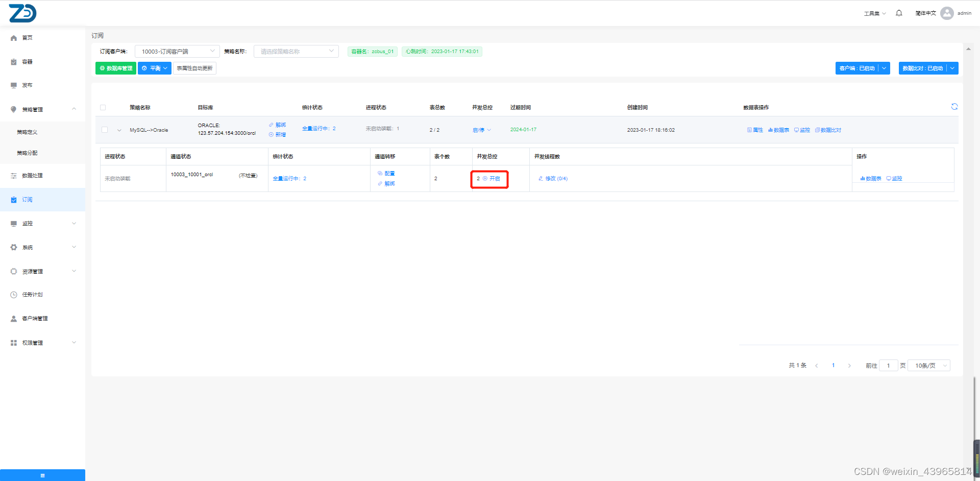Collapse the MySQL-->Oracle row chevron
The height and width of the screenshot is (481, 980).
coord(119,130)
